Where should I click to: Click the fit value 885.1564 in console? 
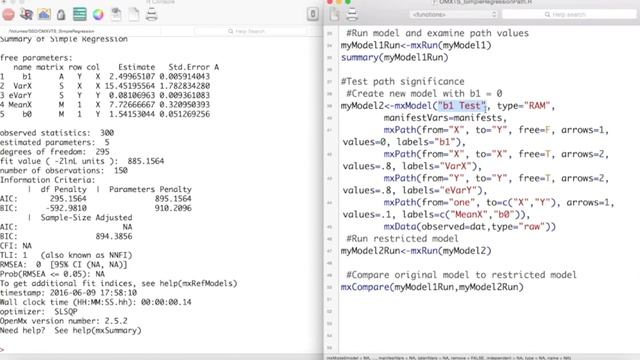point(146,161)
